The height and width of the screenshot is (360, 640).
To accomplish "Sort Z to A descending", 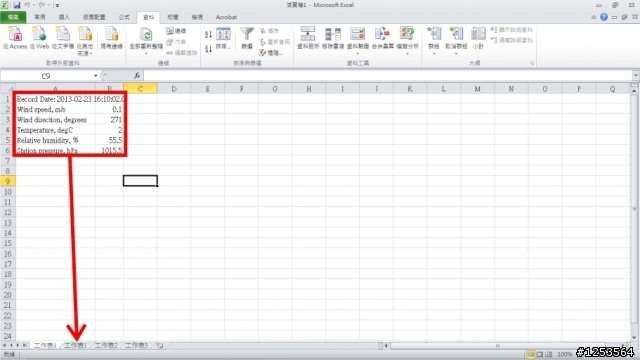I will [208, 49].
